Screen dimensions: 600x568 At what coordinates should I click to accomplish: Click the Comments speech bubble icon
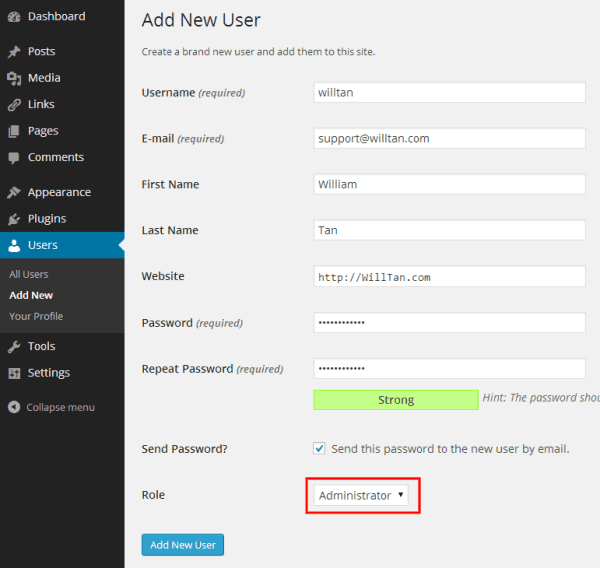[x=14, y=158]
